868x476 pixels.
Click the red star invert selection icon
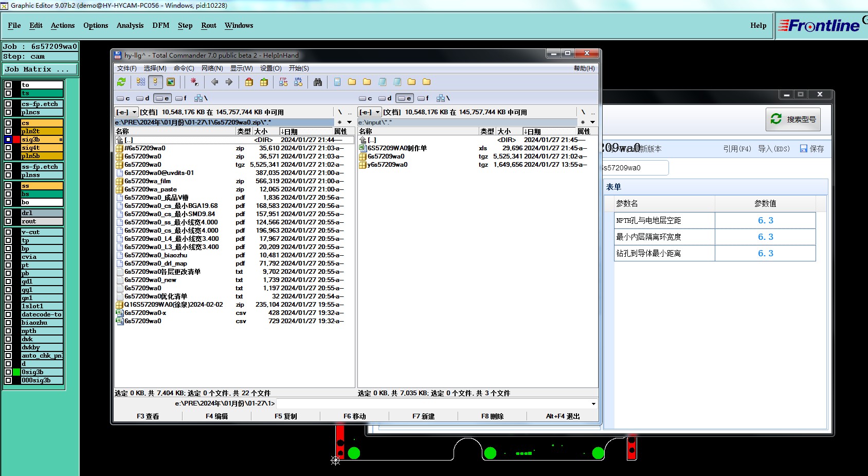194,82
